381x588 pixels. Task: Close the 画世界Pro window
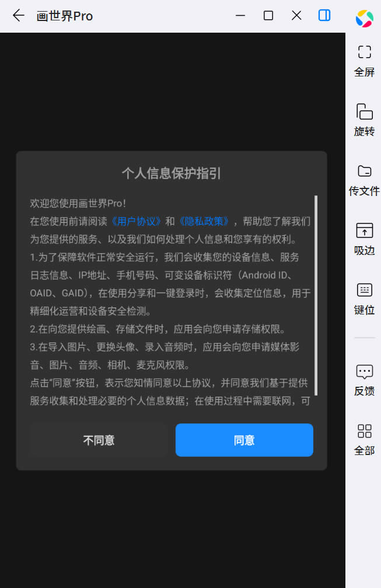pos(296,15)
